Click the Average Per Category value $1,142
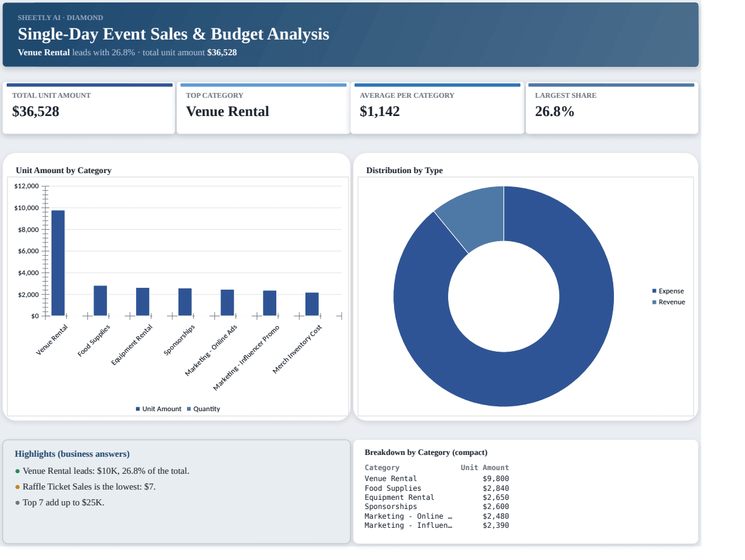745x560 pixels. pos(379,111)
